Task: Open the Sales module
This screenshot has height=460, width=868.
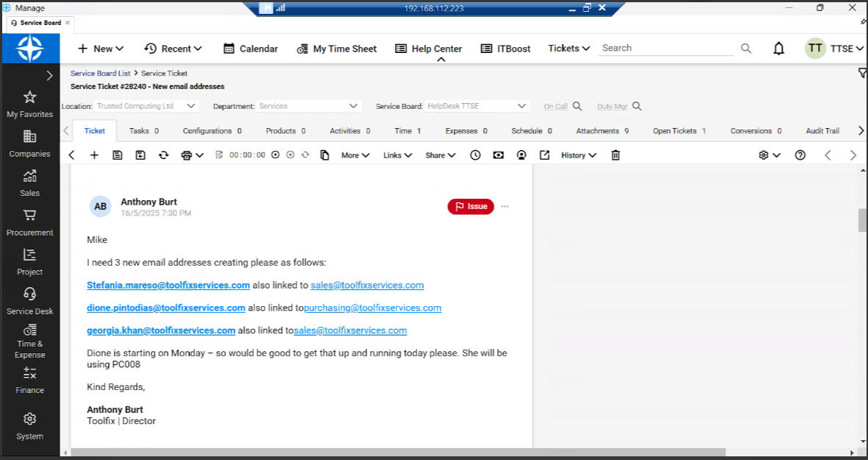Action: [x=30, y=183]
